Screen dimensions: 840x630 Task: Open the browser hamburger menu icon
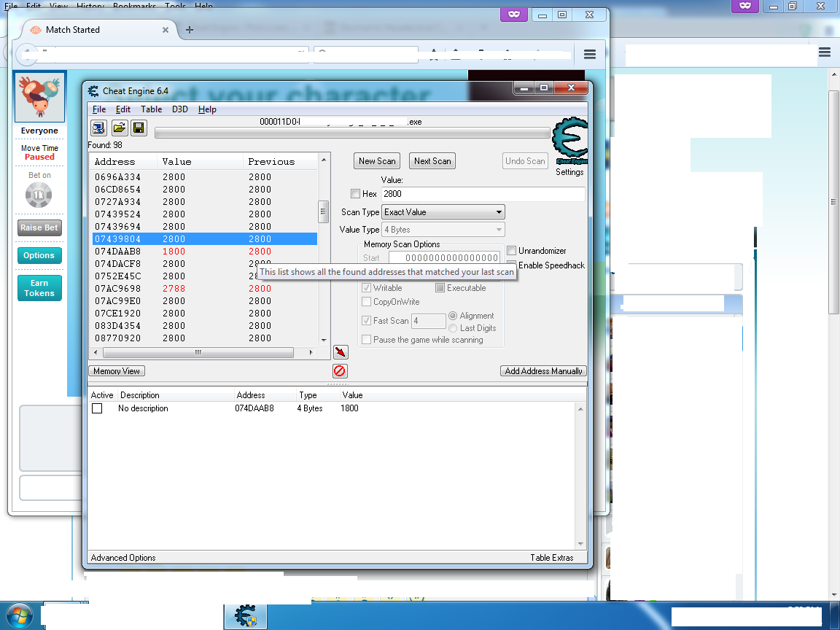[590, 55]
